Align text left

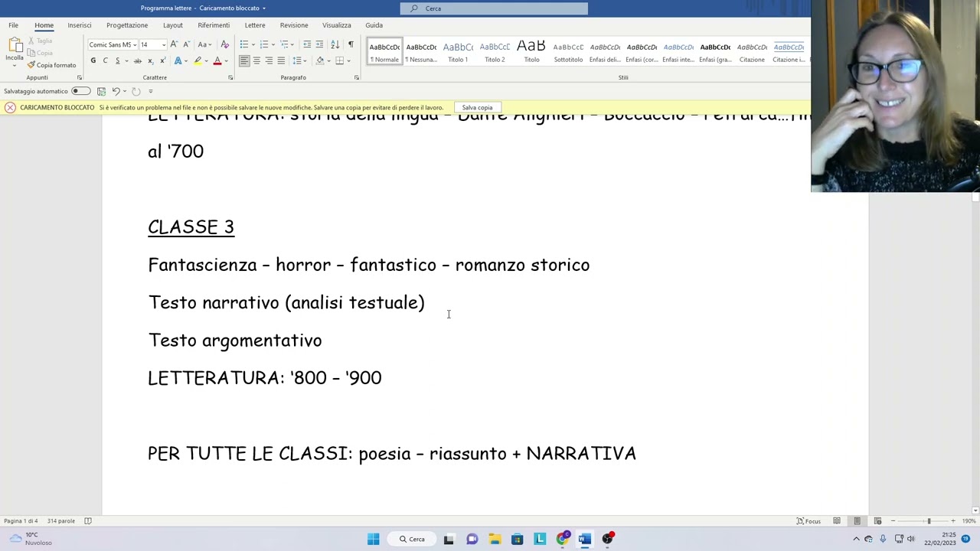(x=244, y=60)
